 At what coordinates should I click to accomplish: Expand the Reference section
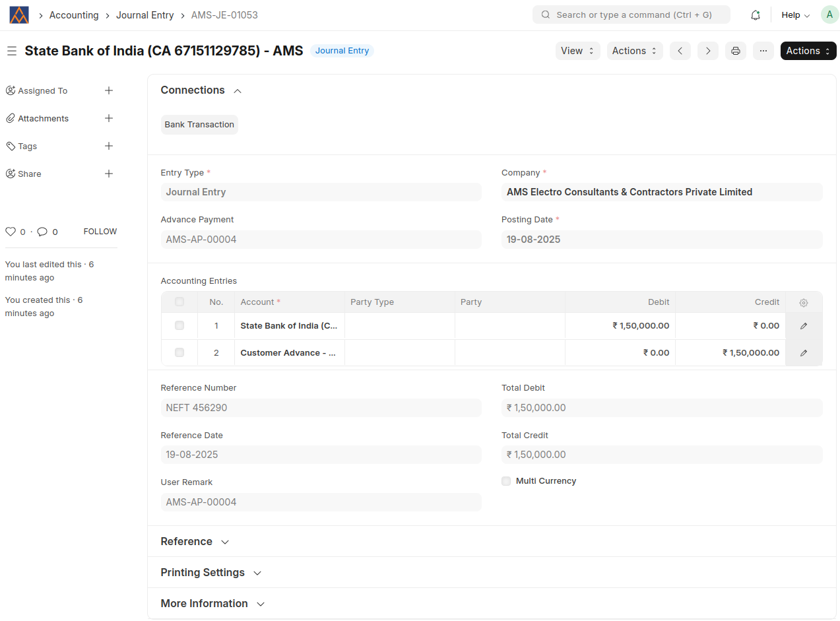click(195, 541)
